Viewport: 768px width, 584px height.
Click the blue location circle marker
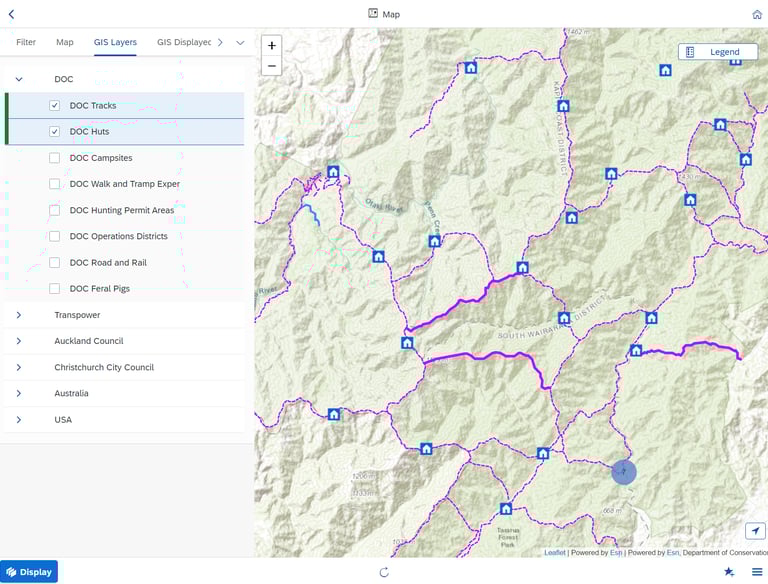click(624, 472)
